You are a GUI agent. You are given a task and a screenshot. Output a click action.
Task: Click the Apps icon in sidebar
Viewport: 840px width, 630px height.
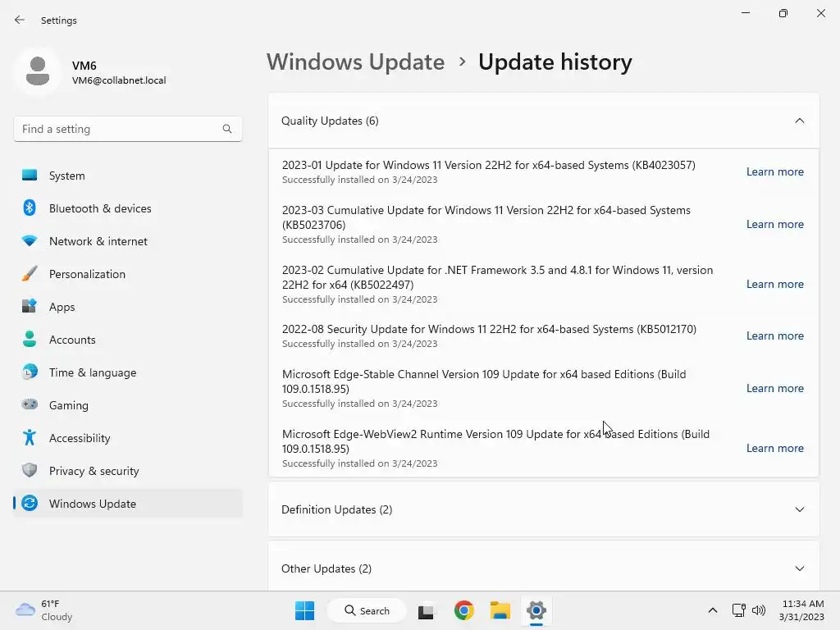coord(30,307)
